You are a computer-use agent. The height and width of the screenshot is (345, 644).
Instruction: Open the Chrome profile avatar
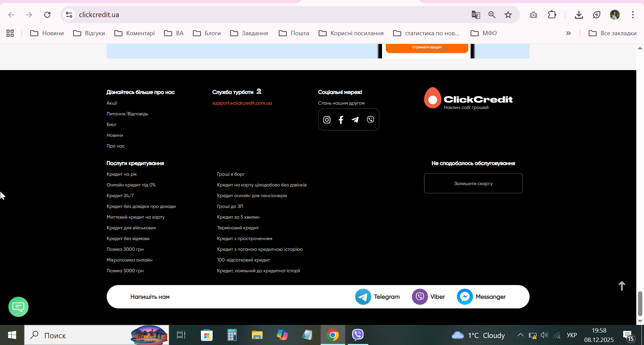click(x=615, y=15)
